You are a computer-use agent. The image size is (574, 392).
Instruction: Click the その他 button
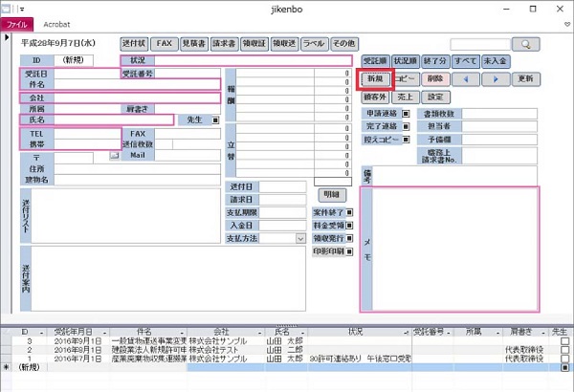pos(344,44)
